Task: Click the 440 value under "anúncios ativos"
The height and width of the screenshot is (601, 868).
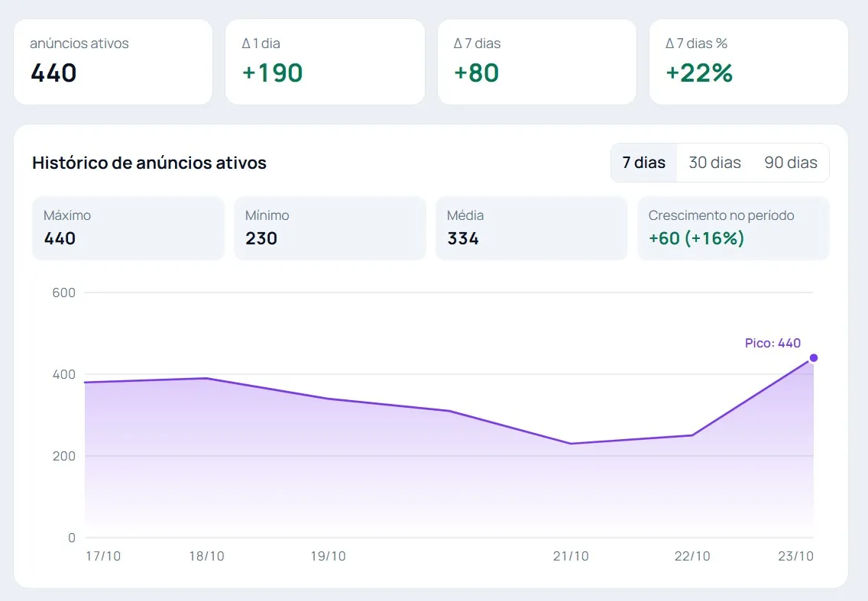Action: tap(53, 73)
